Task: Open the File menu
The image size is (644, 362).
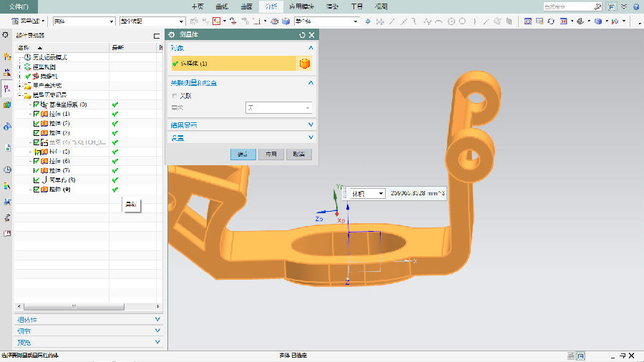Action: click(19, 6)
